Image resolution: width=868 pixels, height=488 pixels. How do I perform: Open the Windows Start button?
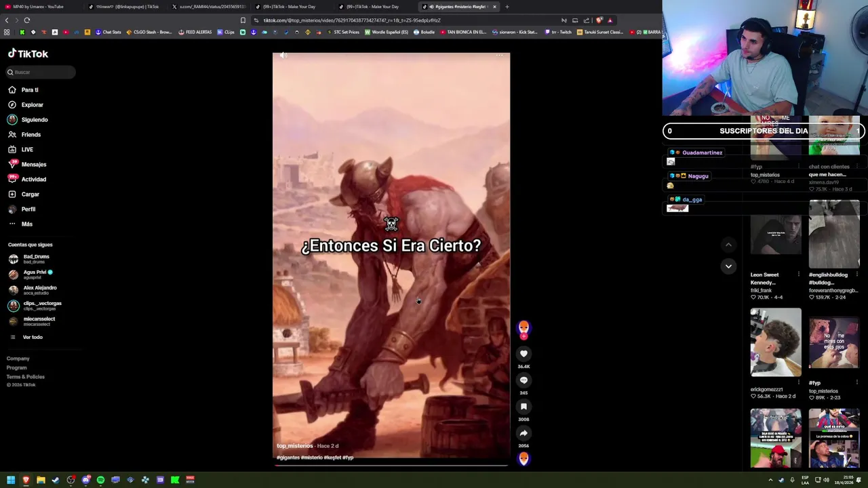coord(11,480)
